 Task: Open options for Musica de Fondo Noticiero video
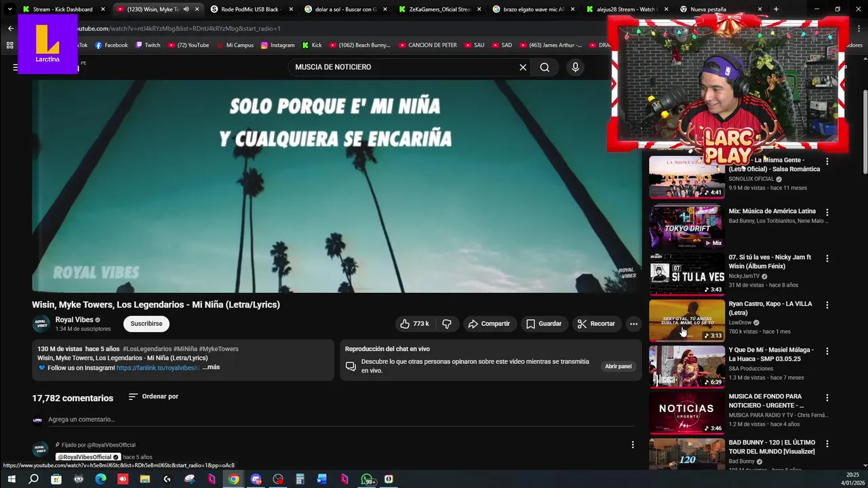click(827, 397)
